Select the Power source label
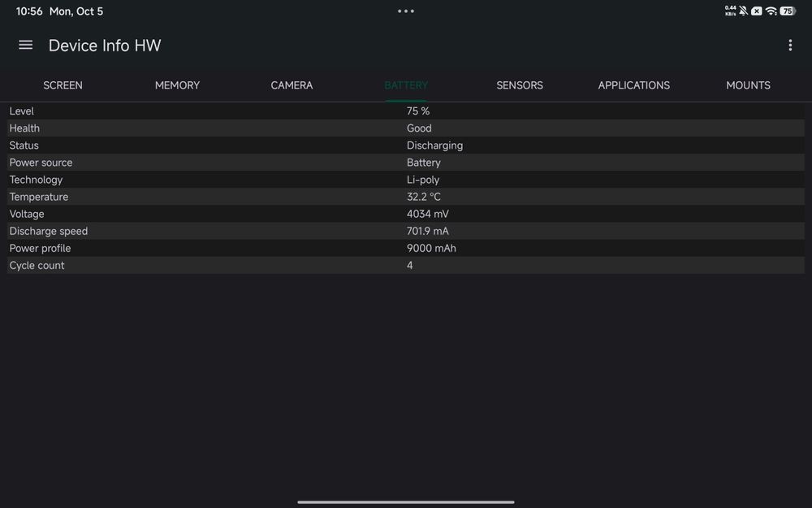 41,163
